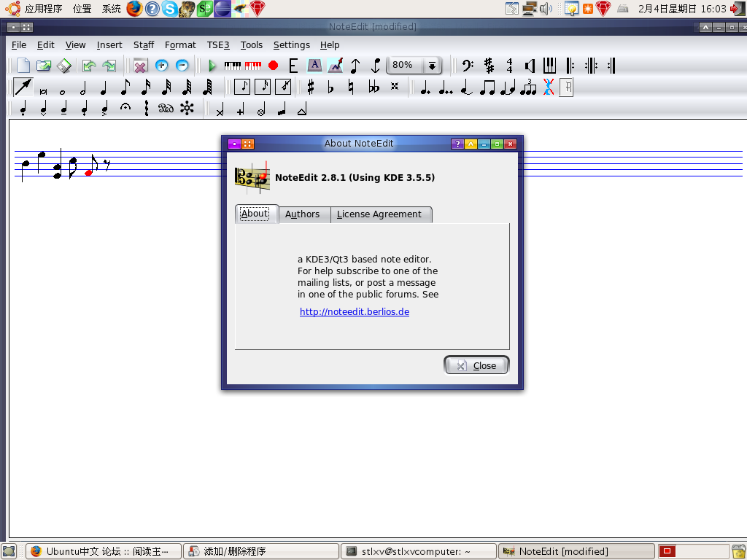
Task: Open the 应用程序 applications menu
Action: pos(43,9)
